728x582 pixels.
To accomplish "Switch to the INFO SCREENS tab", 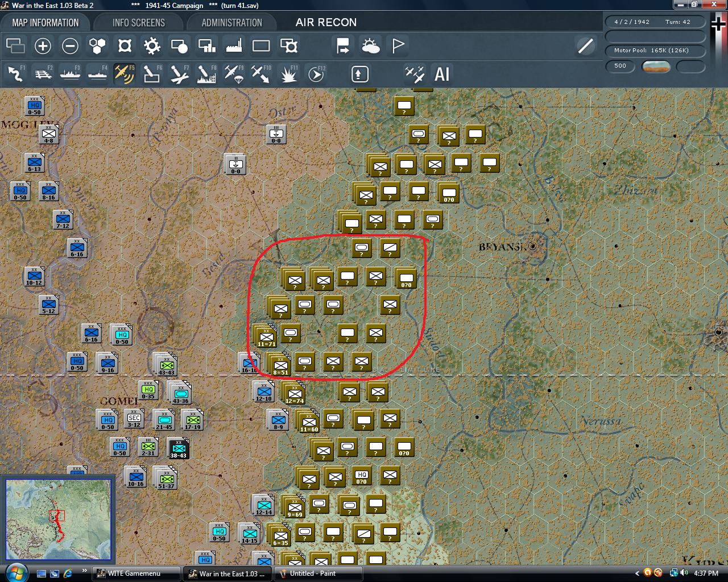I will 138,23.
